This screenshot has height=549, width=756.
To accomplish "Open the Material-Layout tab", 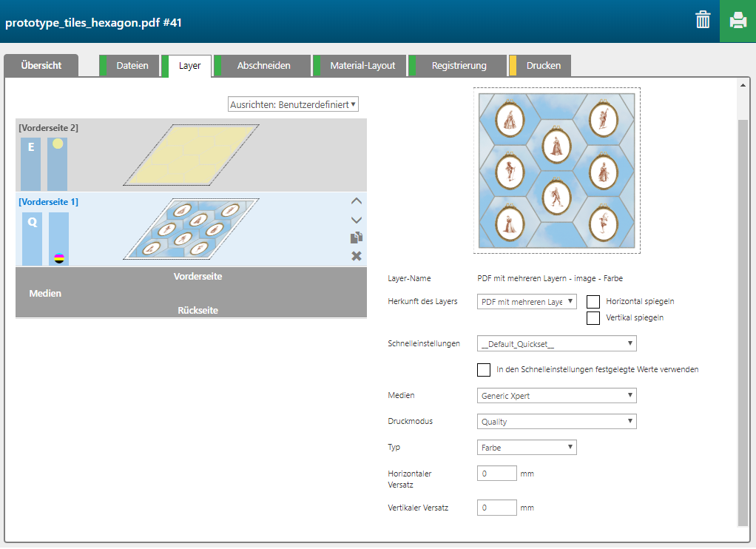I will pyautogui.click(x=362, y=66).
